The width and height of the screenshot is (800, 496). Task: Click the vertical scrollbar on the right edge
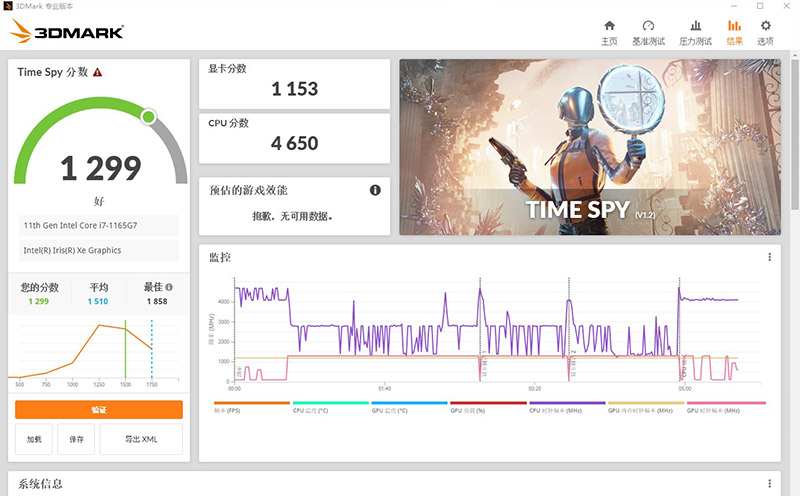coord(795,133)
